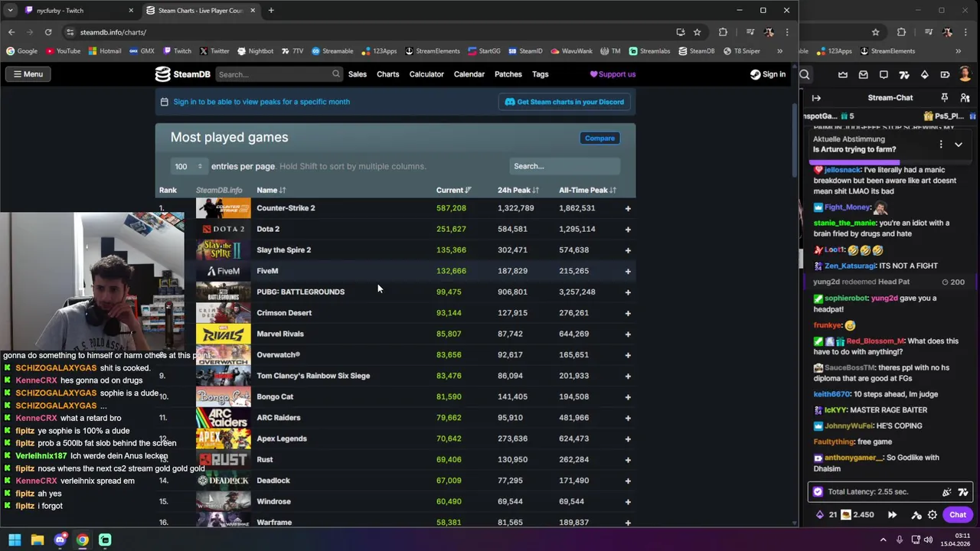The height and width of the screenshot is (551, 980).
Task: Click plus icon in Apex Legends row
Action: pyautogui.click(x=628, y=439)
